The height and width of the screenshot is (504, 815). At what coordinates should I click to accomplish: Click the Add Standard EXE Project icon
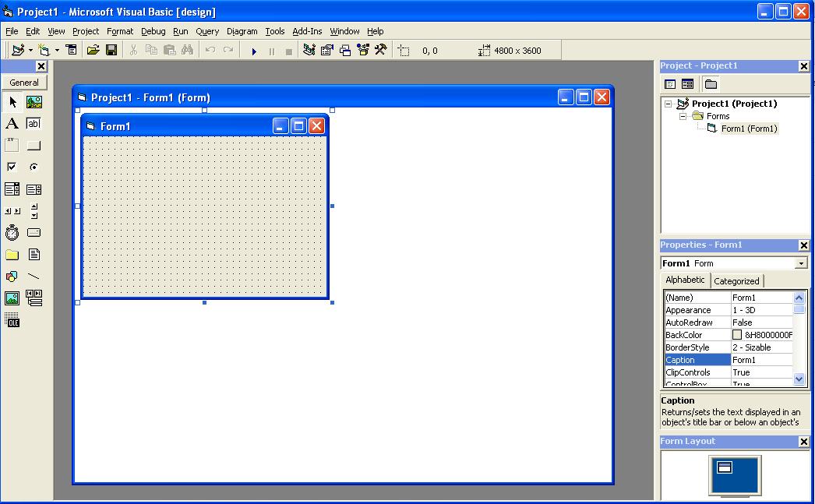pyautogui.click(x=18, y=50)
